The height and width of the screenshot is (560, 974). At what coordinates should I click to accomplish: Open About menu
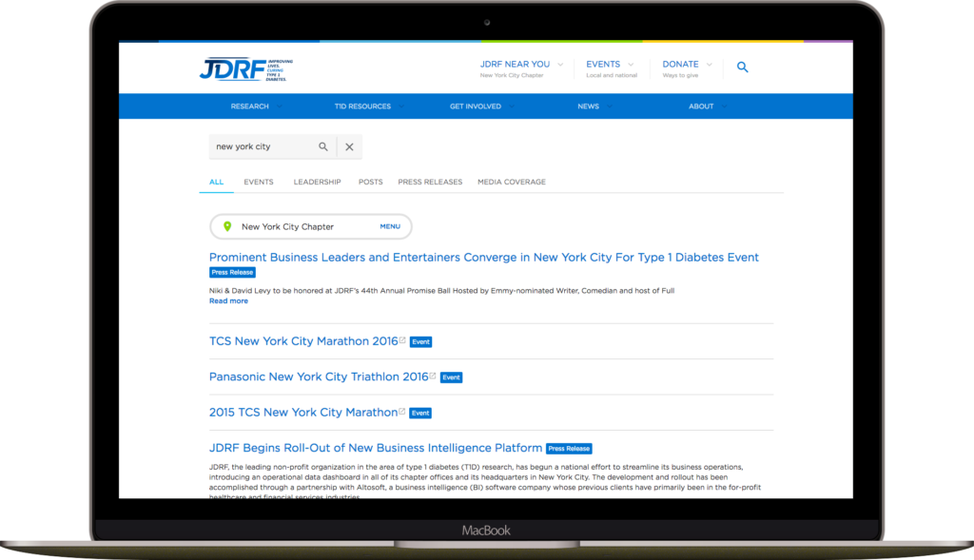pos(701,106)
